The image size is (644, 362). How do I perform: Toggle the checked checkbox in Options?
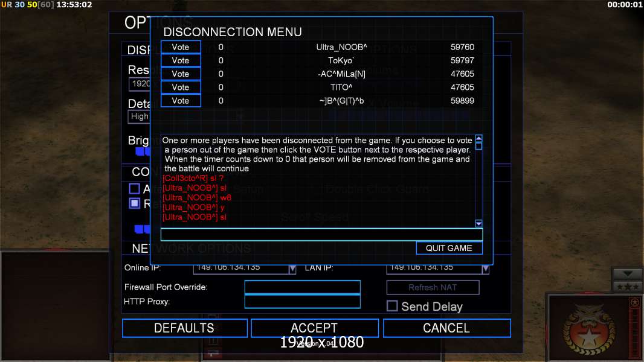[x=134, y=203]
